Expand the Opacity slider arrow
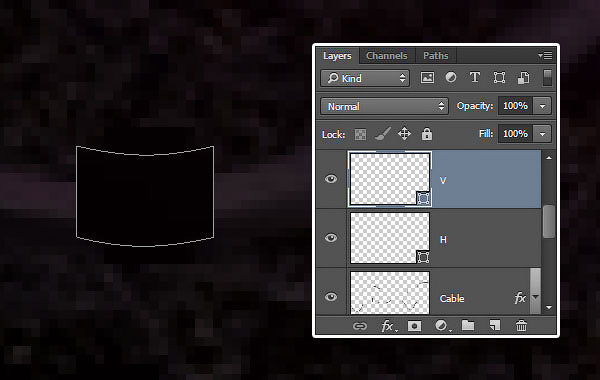Screen dimensions: 600x380 [x=542, y=106]
